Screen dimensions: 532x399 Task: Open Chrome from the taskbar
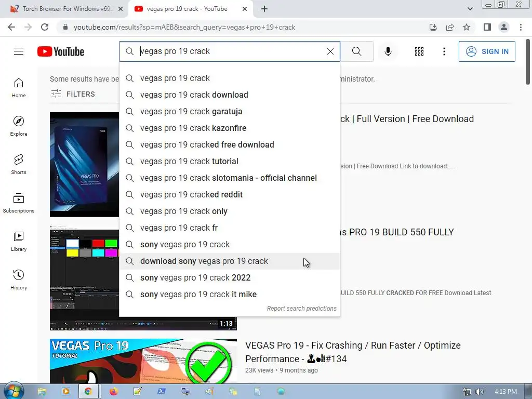(x=88, y=392)
